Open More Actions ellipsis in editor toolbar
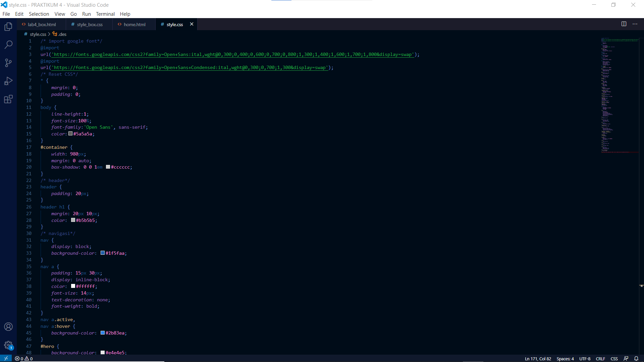The width and height of the screenshot is (644, 362). (635, 24)
